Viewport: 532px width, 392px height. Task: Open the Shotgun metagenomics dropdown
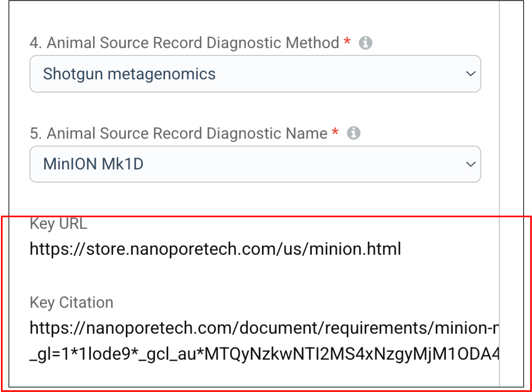(255, 74)
